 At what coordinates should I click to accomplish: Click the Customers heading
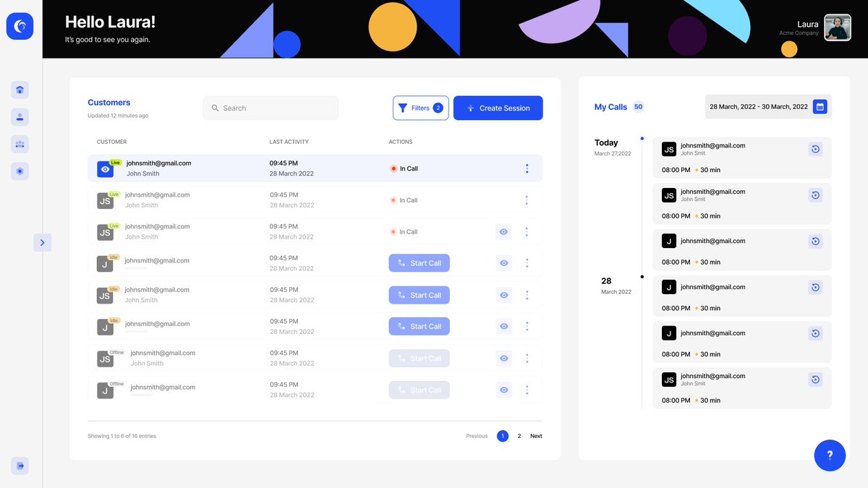click(109, 103)
